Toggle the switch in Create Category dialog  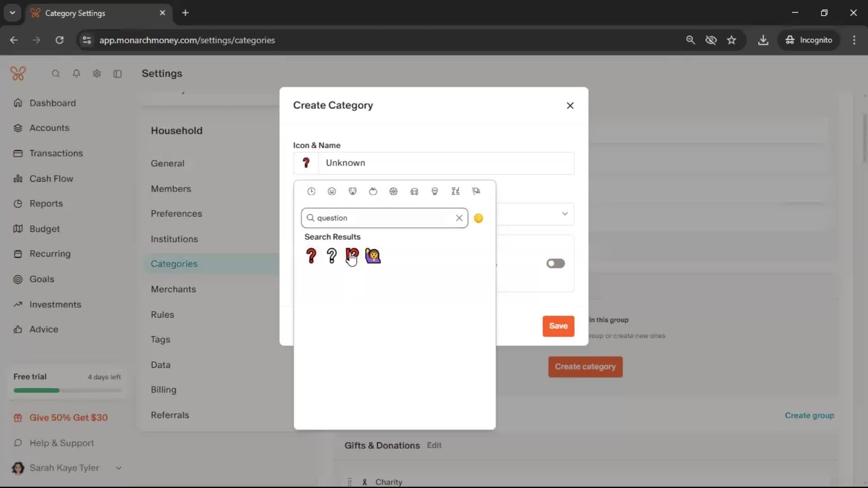(x=555, y=263)
